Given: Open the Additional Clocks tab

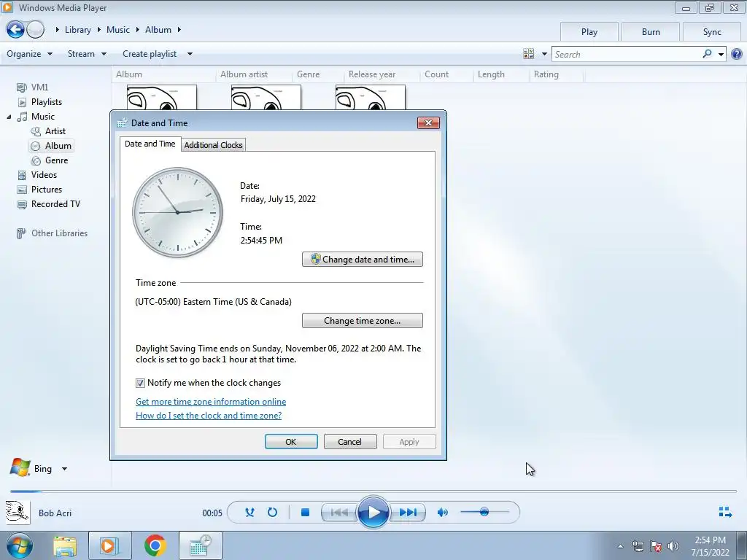Looking at the screenshot, I should coord(214,145).
